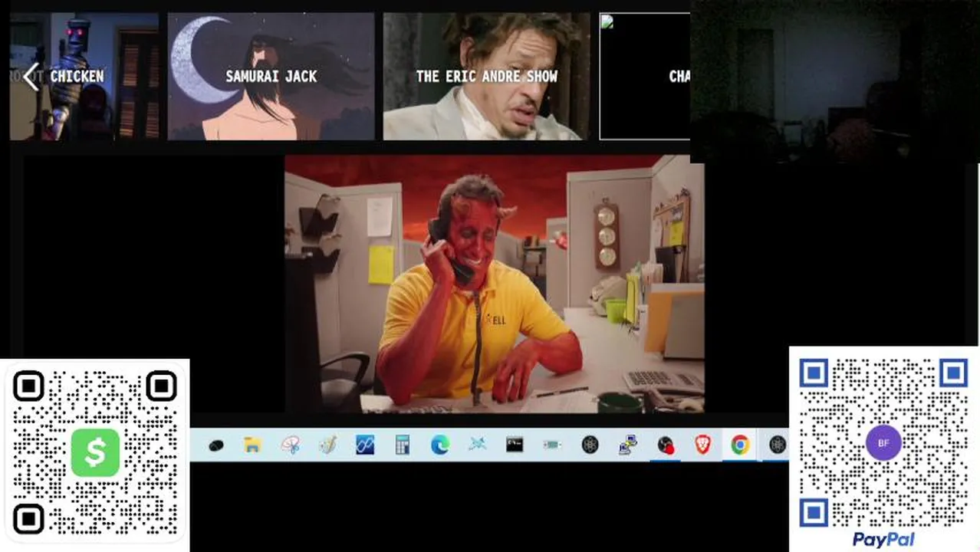This screenshot has width=980, height=552.
Task: Launch Calculator from the taskbar
Action: (403, 445)
